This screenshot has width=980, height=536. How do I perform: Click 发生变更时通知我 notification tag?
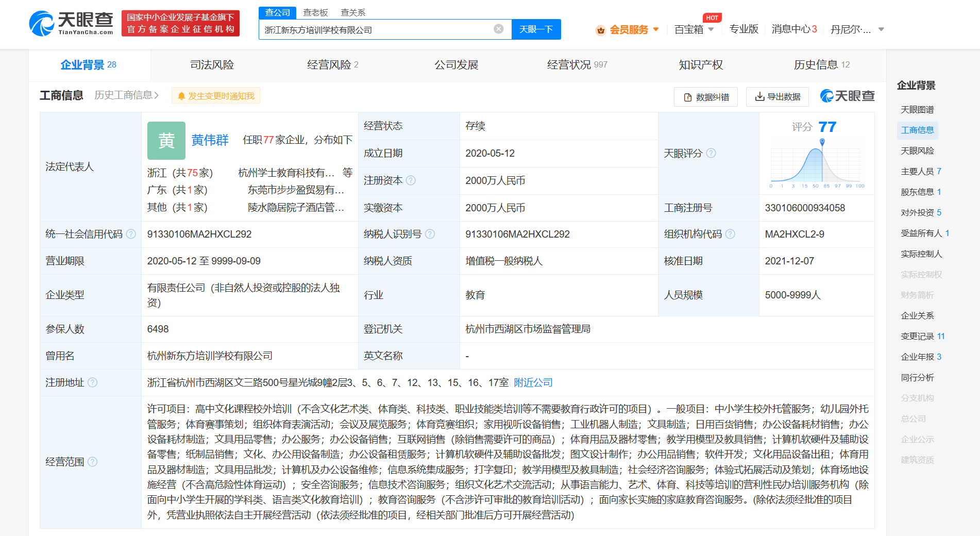tap(216, 96)
